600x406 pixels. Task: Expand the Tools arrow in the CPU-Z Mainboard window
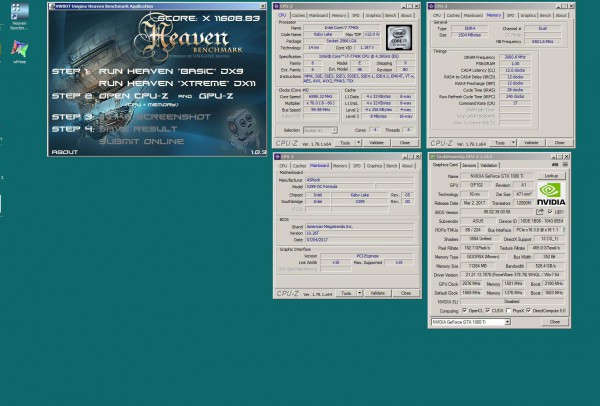(360, 293)
